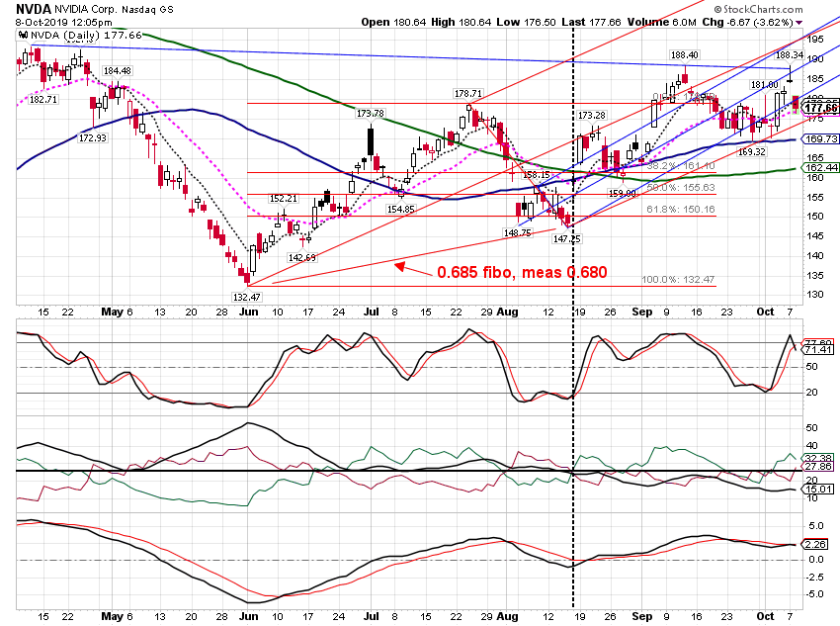Viewport: 840px width, 626px height.
Task: Click the "61.8%: 150.16" Fibonacci label
Action: tap(680, 209)
